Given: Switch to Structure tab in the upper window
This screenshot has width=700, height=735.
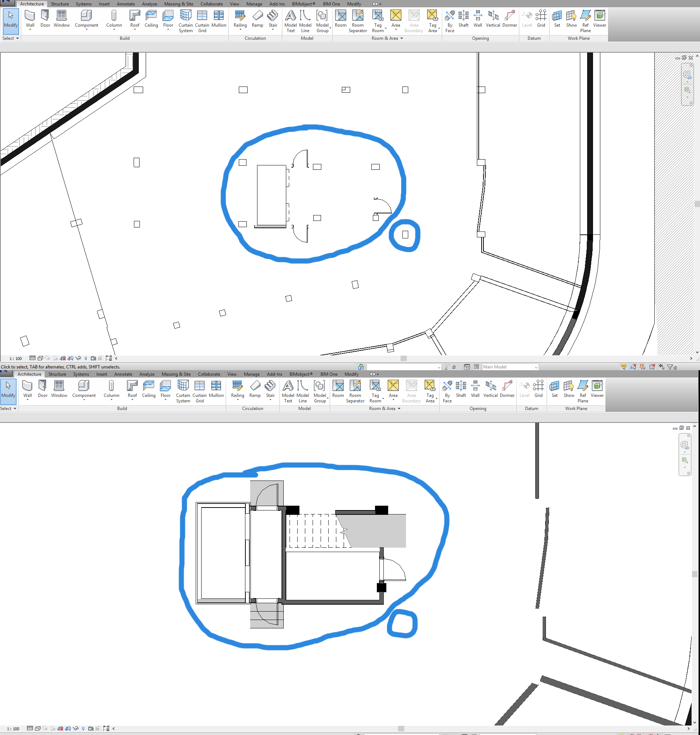Looking at the screenshot, I should click(60, 4).
